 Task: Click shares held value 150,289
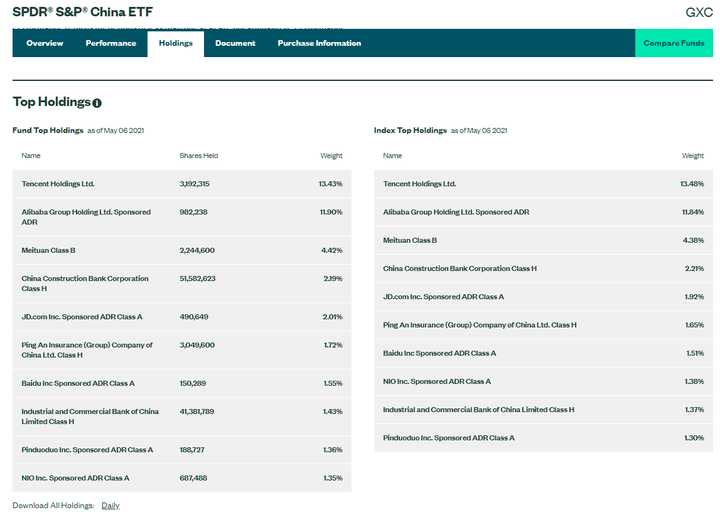coord(193,383)
